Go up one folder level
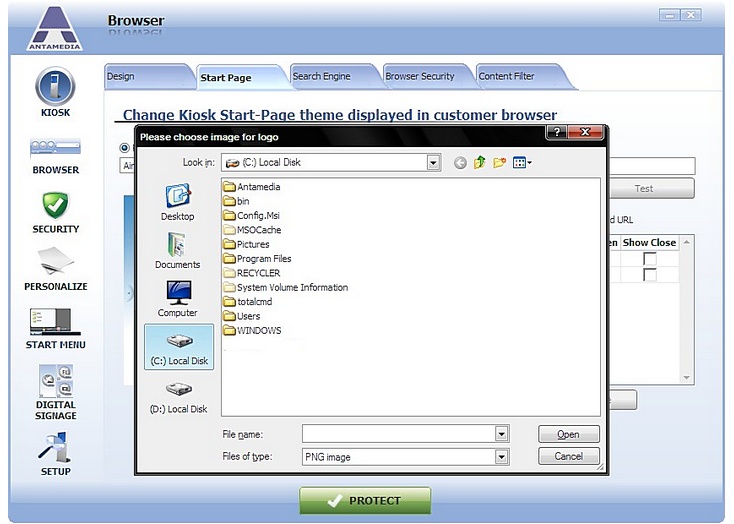The height and width of the screenshot is (524, 734). tap(480, 162)
